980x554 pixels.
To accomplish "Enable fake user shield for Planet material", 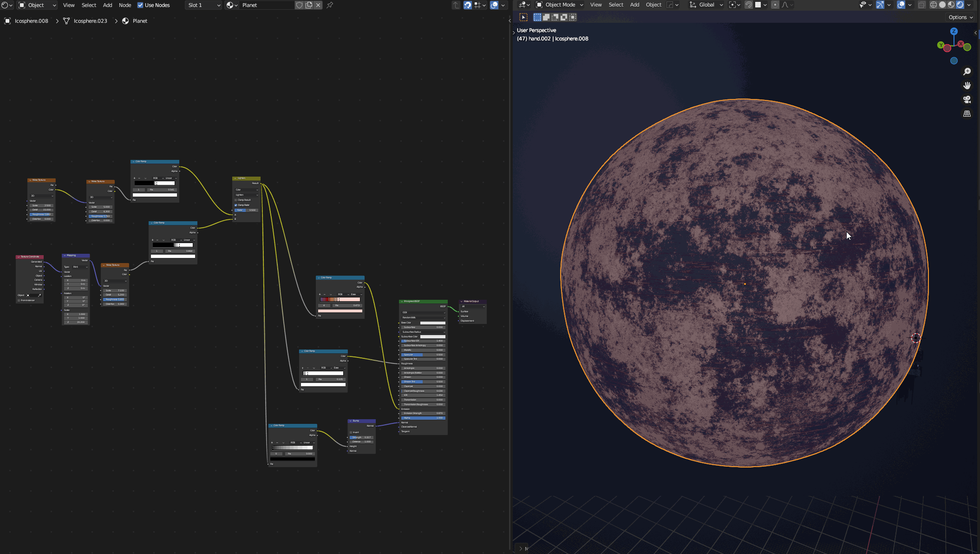I will [x=300, y=5].
